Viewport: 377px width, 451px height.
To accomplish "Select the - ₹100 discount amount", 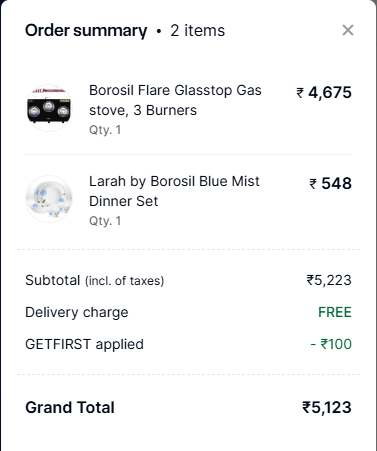I will [331, 344].
